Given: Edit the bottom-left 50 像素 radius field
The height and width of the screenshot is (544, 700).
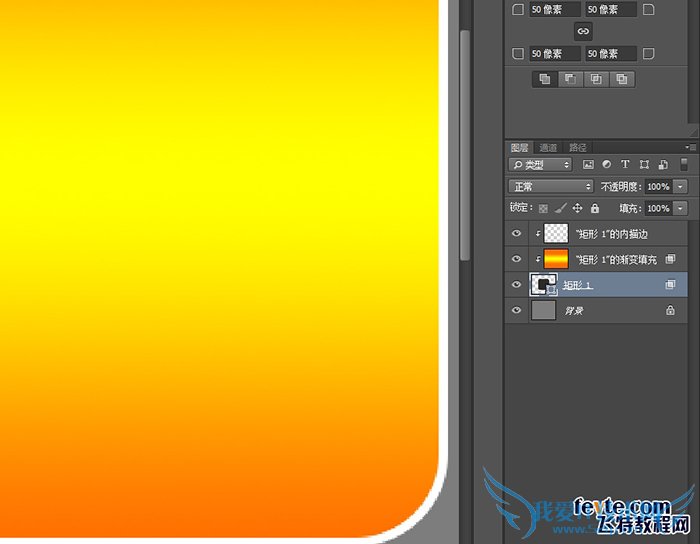Looking at the screenshot, I should 555,54.
